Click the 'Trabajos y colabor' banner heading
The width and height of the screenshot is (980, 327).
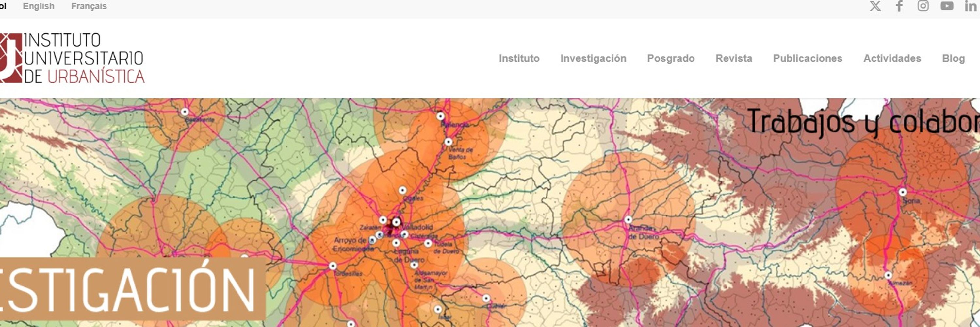(864, 123)
